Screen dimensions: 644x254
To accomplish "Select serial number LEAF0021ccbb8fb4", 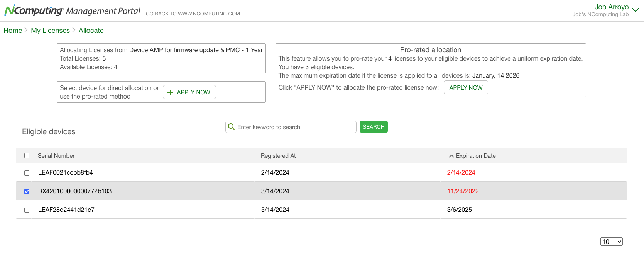I will tap(66, 173).
